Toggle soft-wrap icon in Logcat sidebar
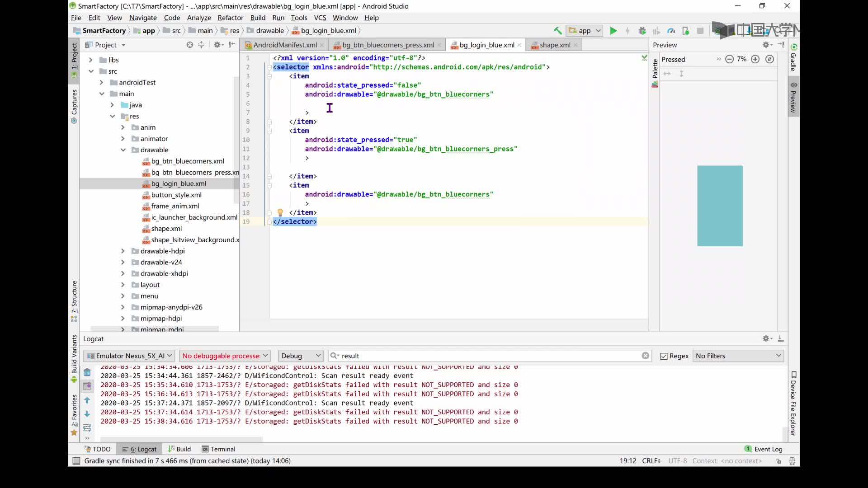868x488 pixels. coord(87,427)
